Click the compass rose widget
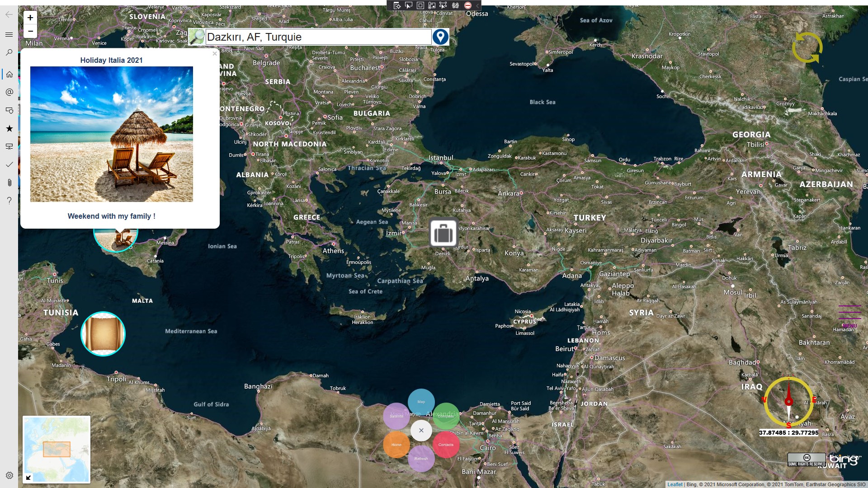 (788, 402)
